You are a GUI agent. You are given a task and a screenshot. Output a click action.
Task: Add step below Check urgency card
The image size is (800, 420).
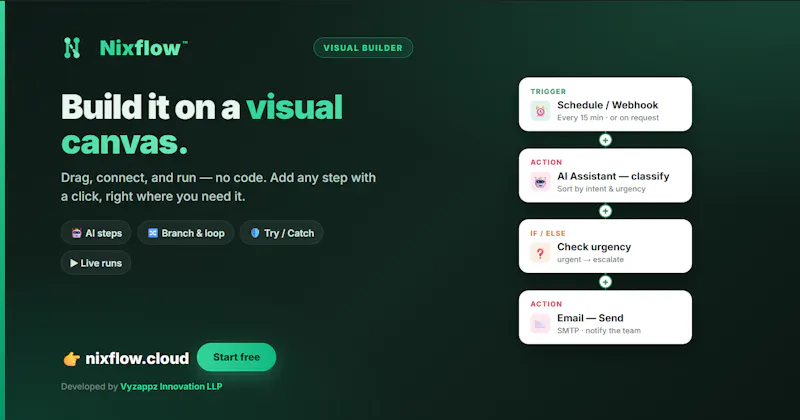605,282
